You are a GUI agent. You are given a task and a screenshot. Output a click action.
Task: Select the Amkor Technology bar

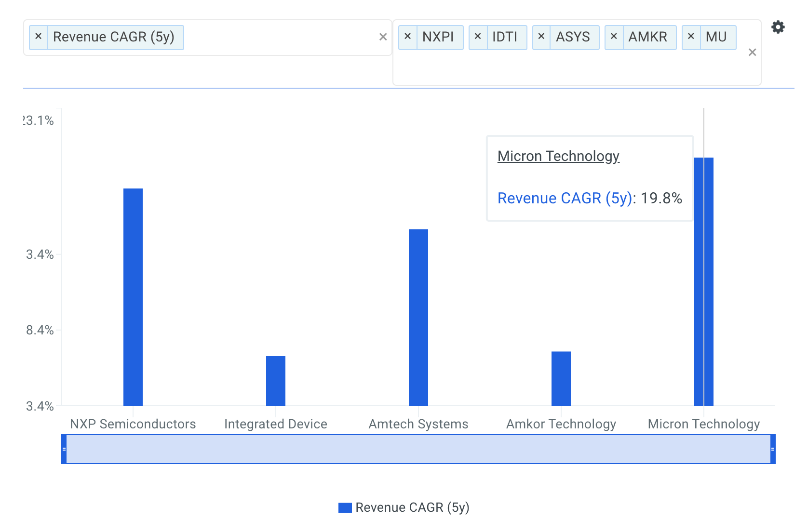(561, 379)
